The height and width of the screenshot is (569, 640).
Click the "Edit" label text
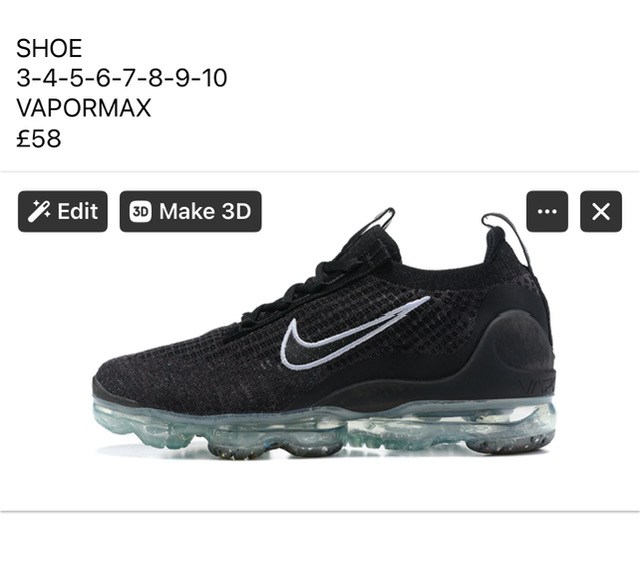78,211
